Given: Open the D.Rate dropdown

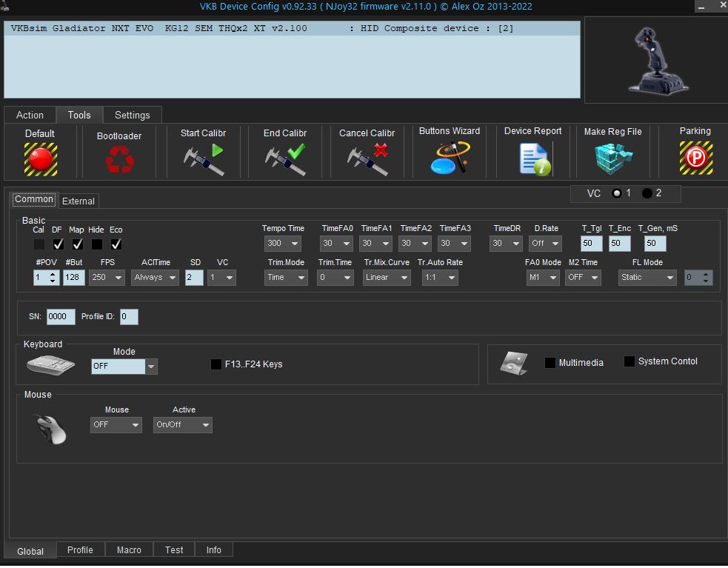Looking at the screenshot, I should pos(545,244).
